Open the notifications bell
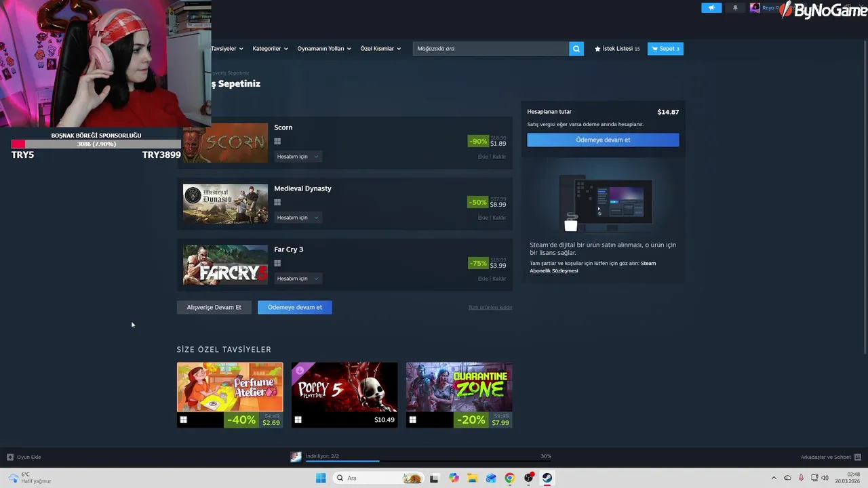This screenshot has height=488, width=868. click(x=735, y=8)
